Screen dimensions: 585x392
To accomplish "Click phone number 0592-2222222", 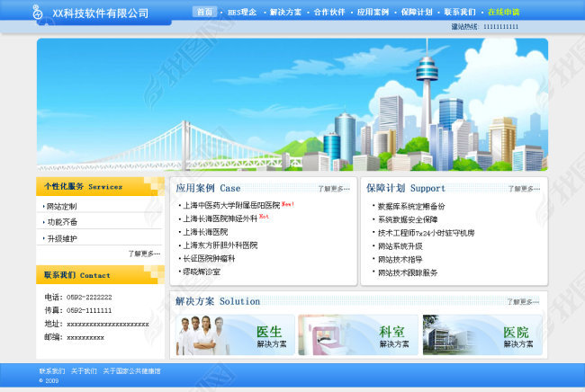I will point(89,298).
